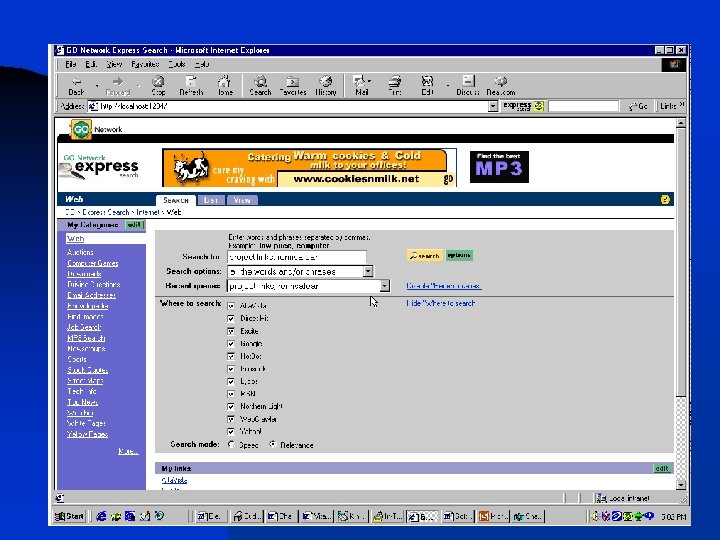Launch Internet Explorer from quick launch
The image size is (720, 540).
pyautogui.click(x=101, y=516)
